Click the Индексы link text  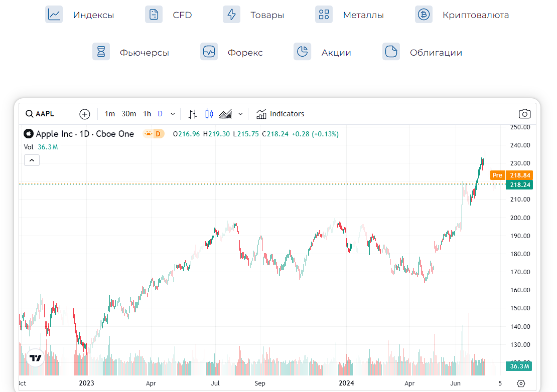point(93,15)
